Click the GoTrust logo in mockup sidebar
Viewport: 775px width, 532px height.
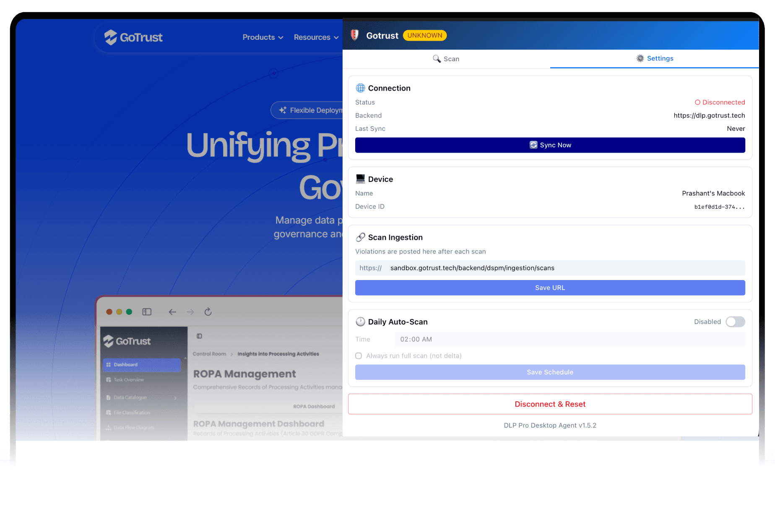(127, 341)
